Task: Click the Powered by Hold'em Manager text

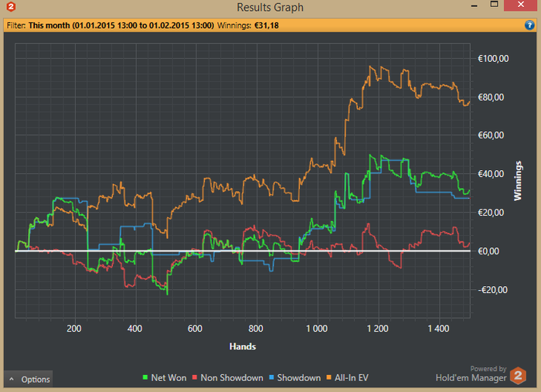Action: coord(471,374)
